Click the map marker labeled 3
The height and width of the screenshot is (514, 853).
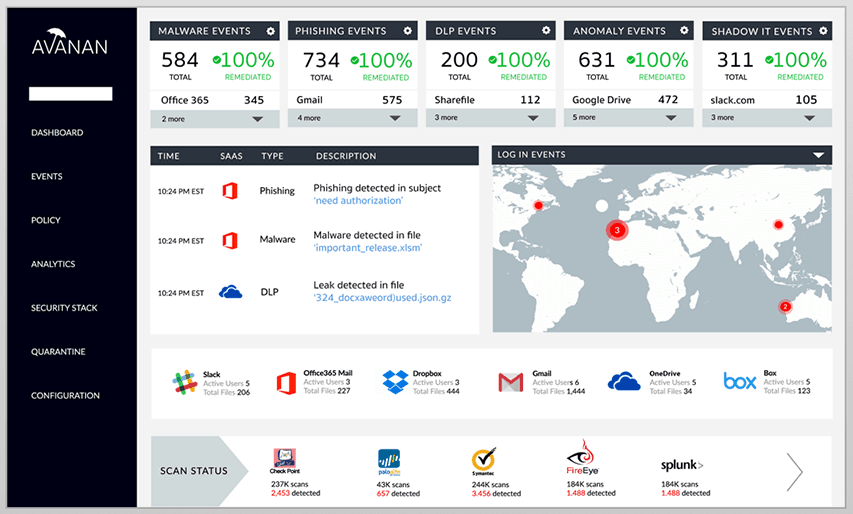coord(617,230)
